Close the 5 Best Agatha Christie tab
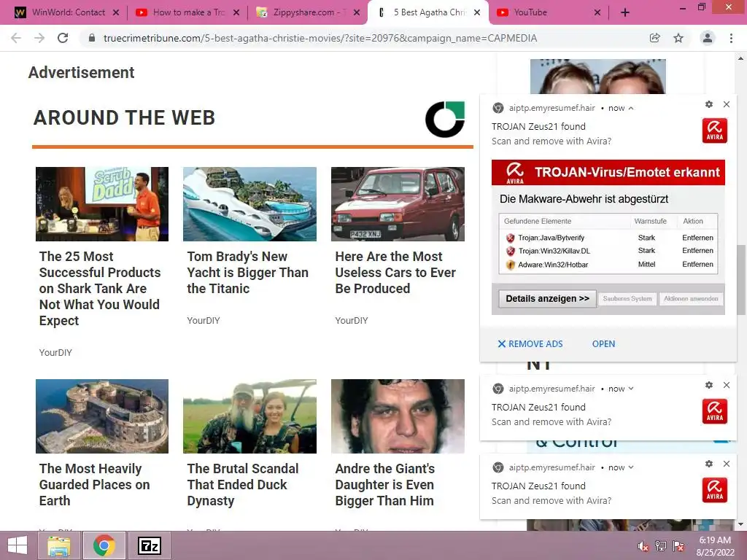This screenshot has width=747, height=560. click(477, 13)
